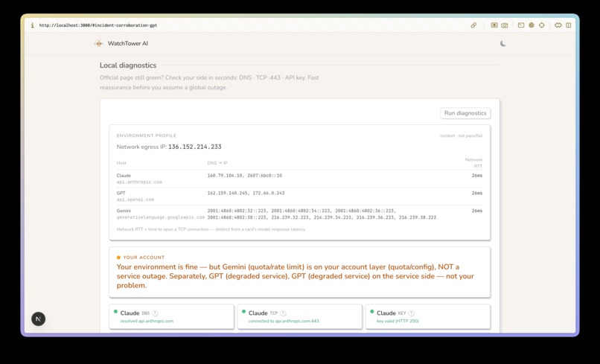Image resolution: width=600 pixels, height=364 pixels.
Task: Click the 26ms RTT in the Claude row
Action: (x=476, y=176)
